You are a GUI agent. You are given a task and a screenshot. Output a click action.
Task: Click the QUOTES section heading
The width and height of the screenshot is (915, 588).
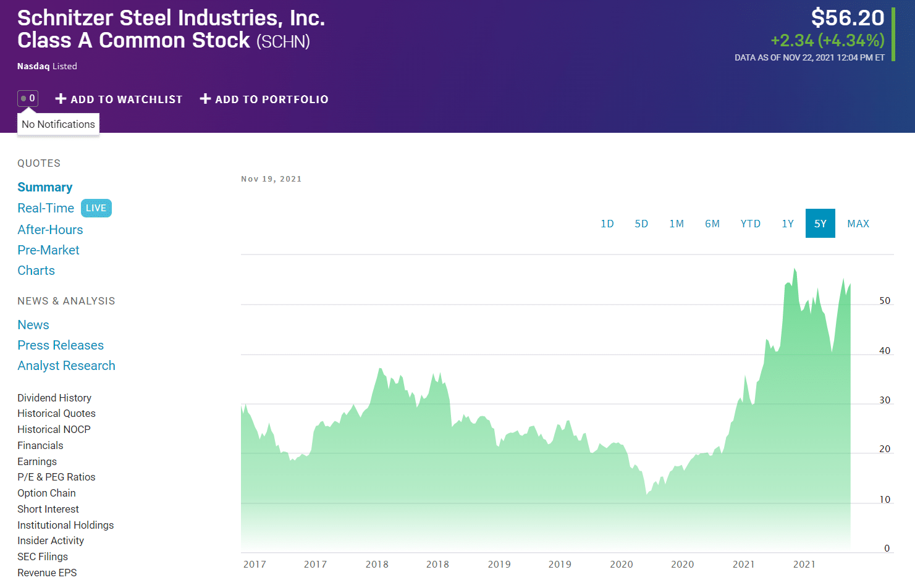[x=39, y=163]
